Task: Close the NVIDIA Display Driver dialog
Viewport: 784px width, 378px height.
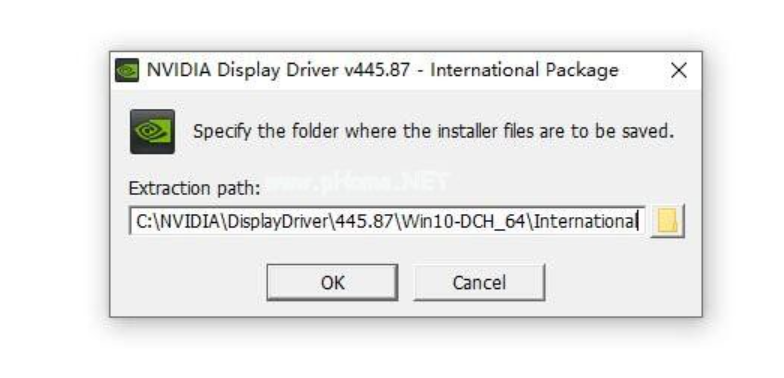Action: 678,70
